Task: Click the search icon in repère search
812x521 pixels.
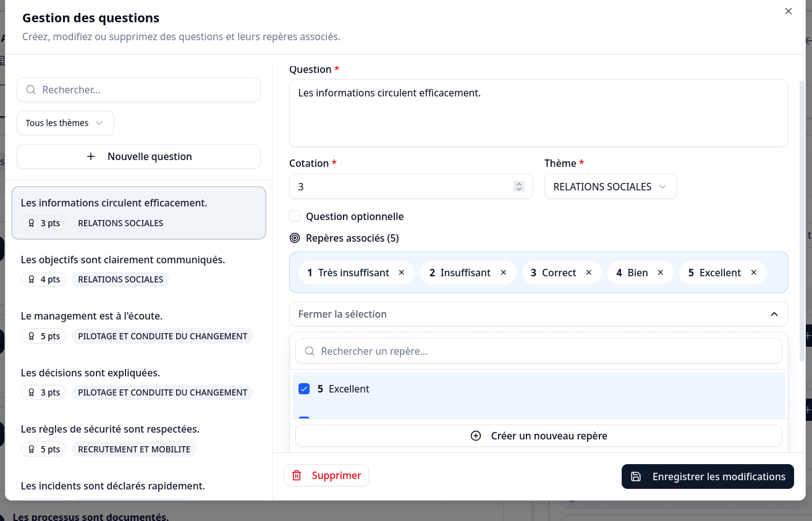Action: pos(310,351)
